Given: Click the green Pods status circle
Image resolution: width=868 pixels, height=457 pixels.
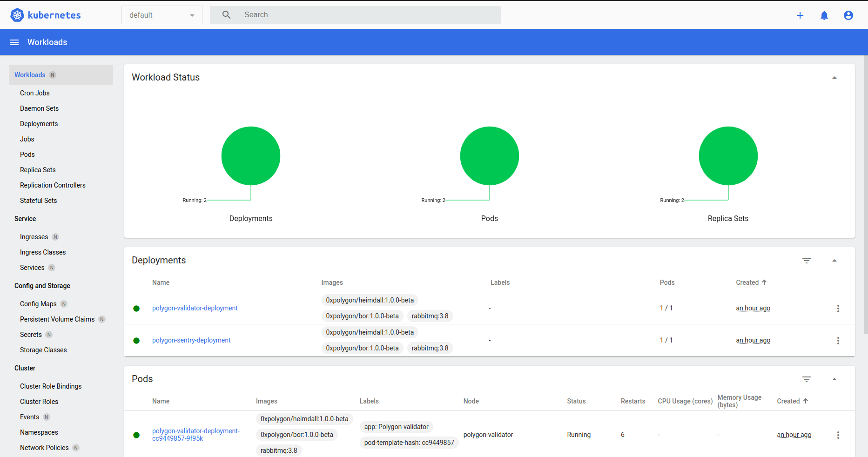Looking at the screenshot, I should coord(489,156).
